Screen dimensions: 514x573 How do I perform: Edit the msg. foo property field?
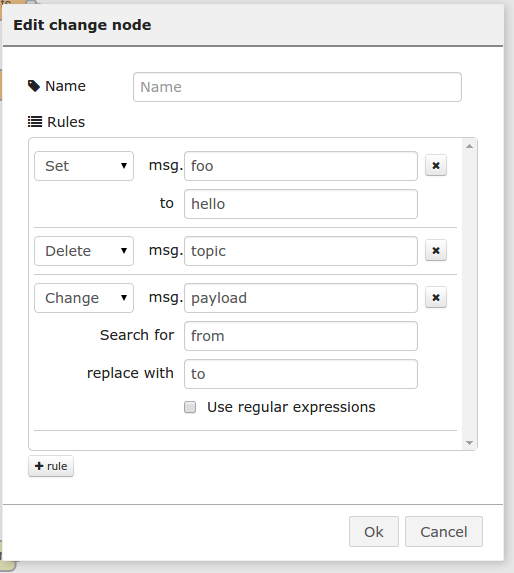pos(301,166)
